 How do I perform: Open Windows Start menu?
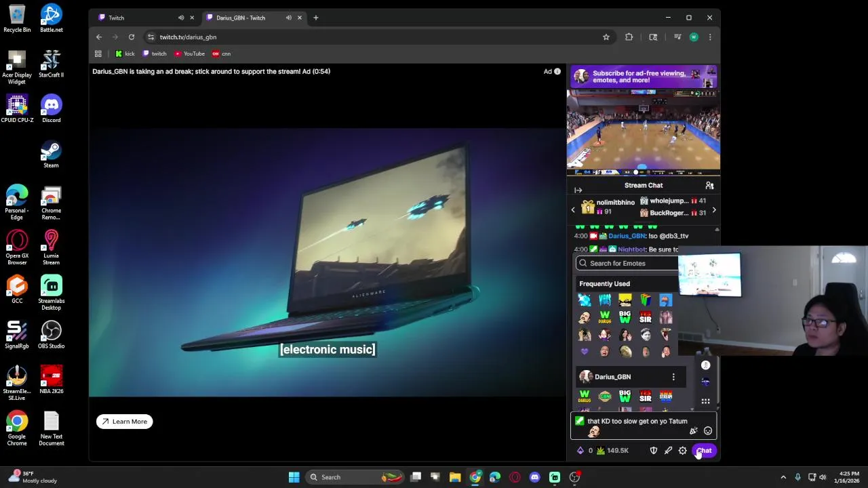pos(294,477)
